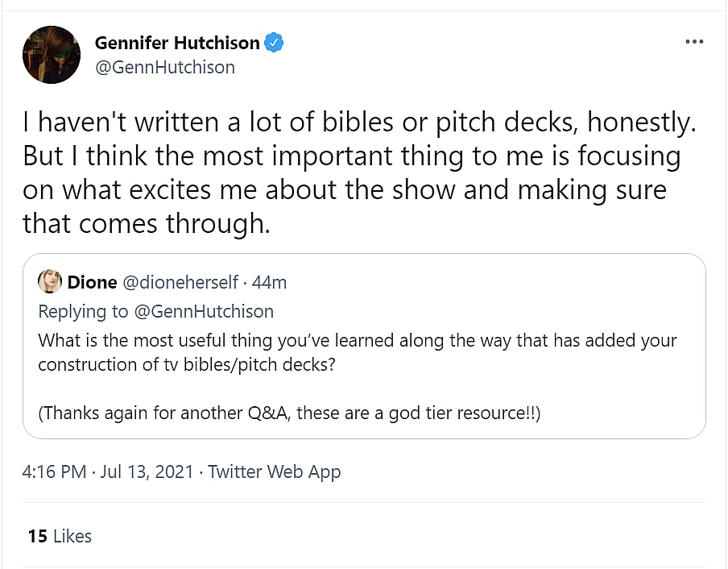The height and width of the screenshot is (569, 728).
Task: Click the 4:16 PM time link
Action: pos(54,471)
